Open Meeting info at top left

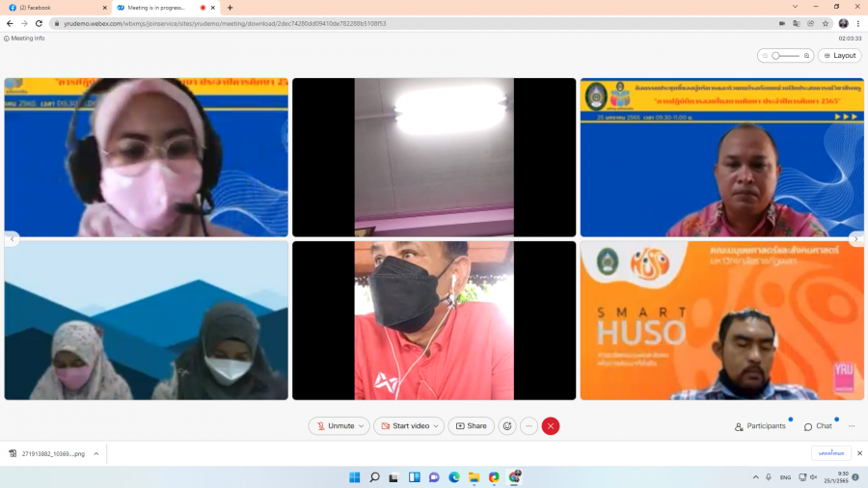coord(25,39)
